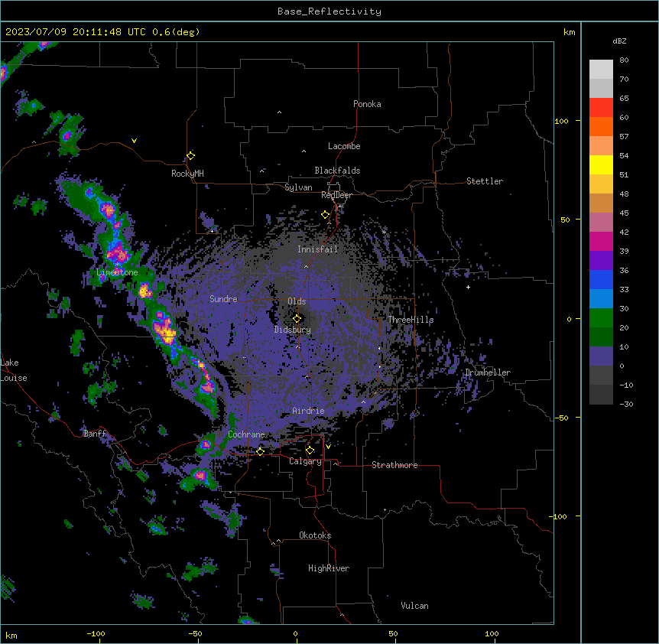This screenshot has height=644, width=659.
Task: Click the Ponoka town label
Action: tap(367, 104)
